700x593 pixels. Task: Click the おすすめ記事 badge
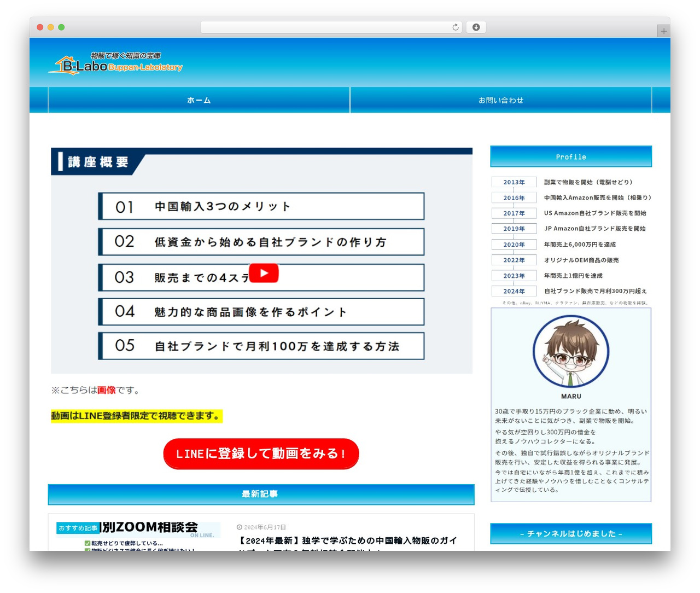[78, 528]
